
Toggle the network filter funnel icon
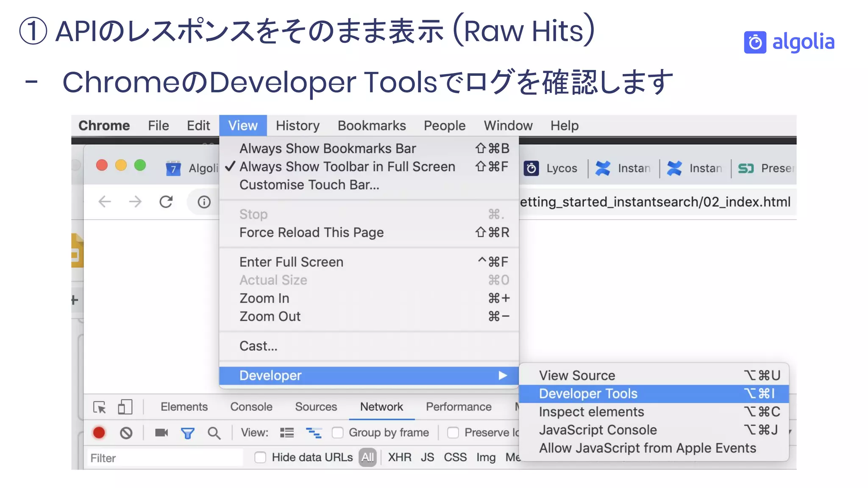tap(188, 433)
